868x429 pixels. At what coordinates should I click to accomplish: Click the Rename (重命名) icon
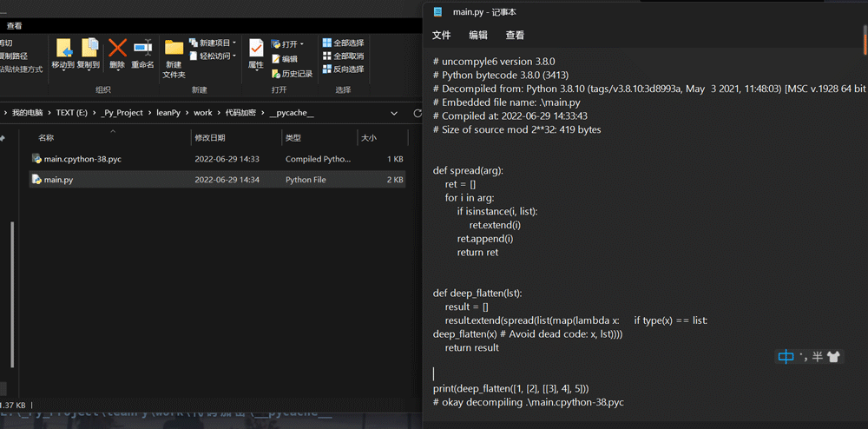click(x=142, y=52)
